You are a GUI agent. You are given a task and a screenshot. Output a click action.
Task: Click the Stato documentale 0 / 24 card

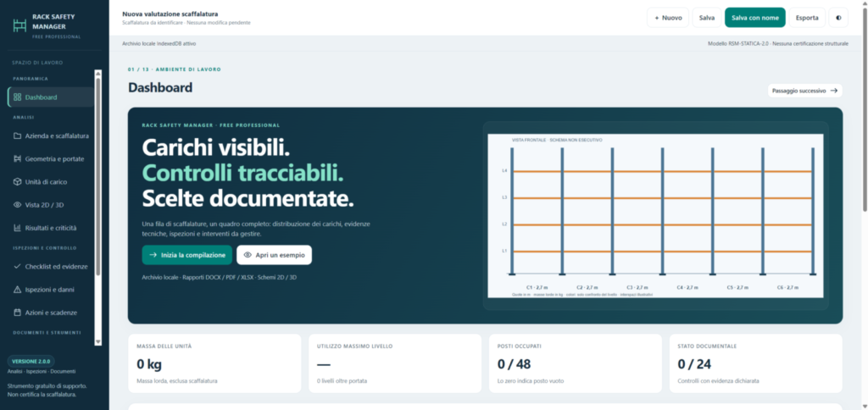point(755,363)
